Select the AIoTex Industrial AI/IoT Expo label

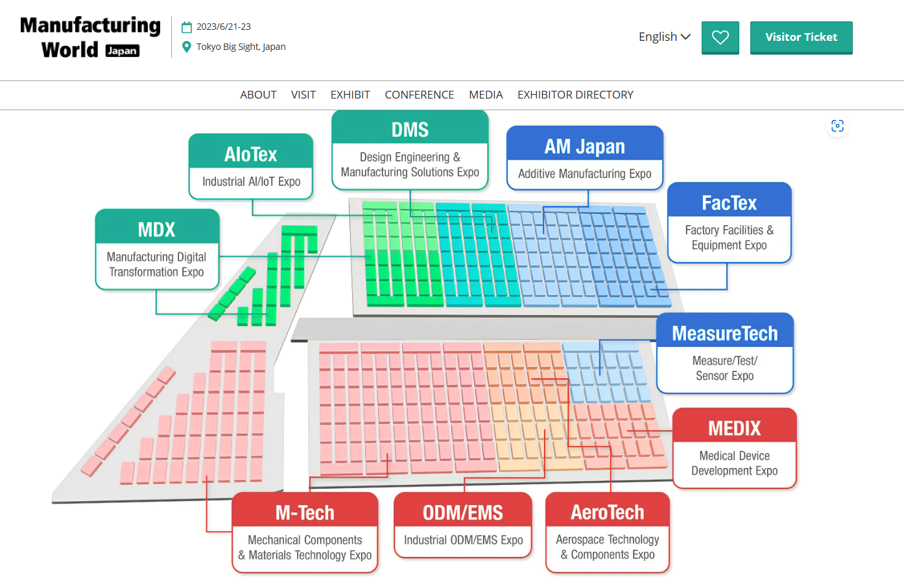pyautogui.click(x=251, y=167)
